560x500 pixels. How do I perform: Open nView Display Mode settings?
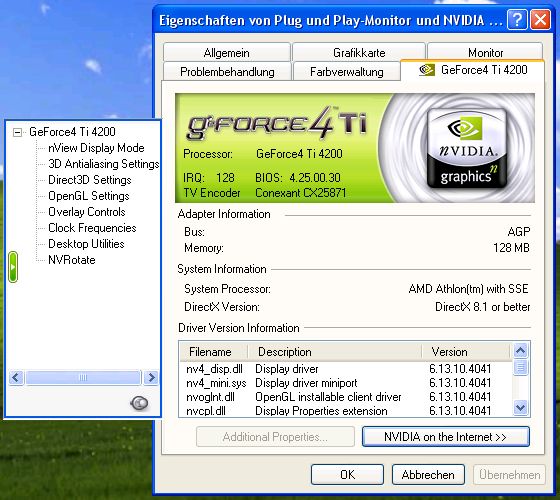point(96,148)
